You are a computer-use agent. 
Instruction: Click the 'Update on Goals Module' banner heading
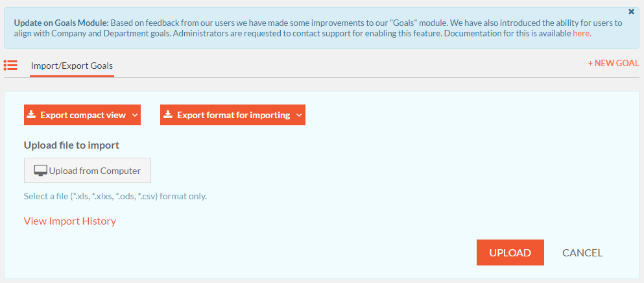tap(62, 23)
